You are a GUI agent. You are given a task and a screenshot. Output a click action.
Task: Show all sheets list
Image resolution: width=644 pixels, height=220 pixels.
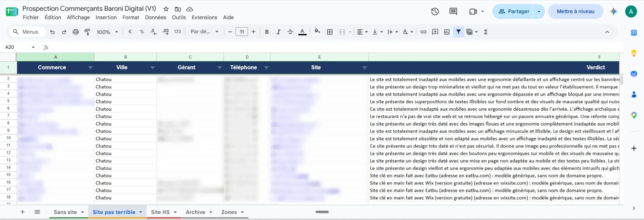click(37, 212)
